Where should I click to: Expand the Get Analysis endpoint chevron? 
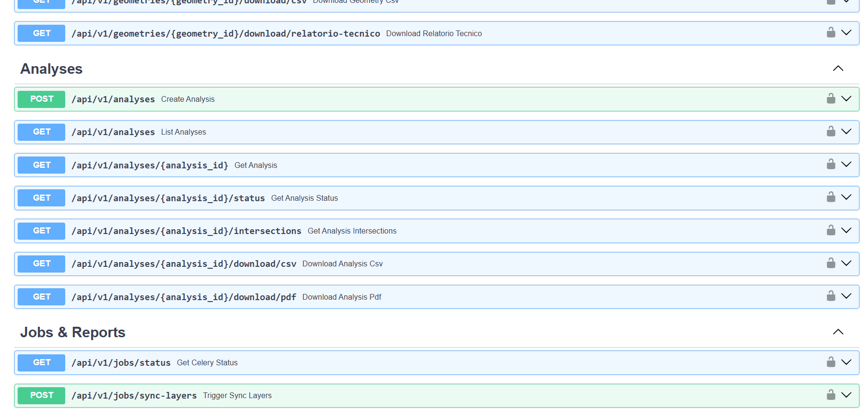846,164
